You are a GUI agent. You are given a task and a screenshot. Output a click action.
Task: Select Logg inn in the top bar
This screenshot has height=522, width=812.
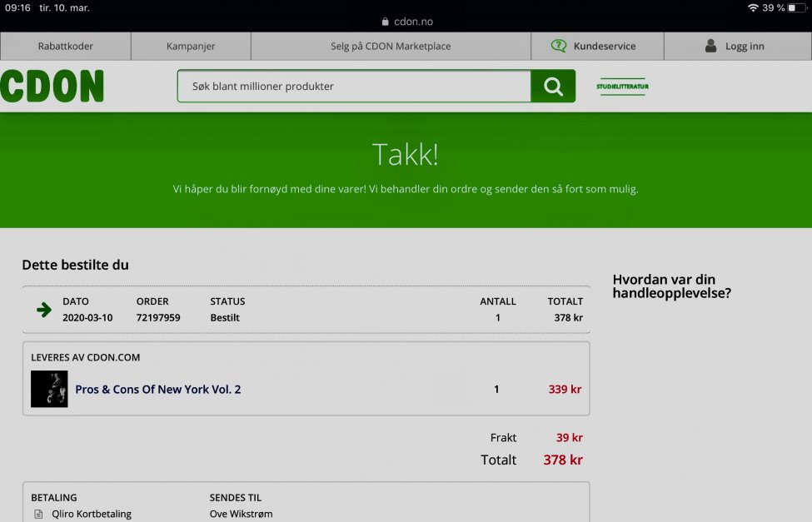click(737, 46)
